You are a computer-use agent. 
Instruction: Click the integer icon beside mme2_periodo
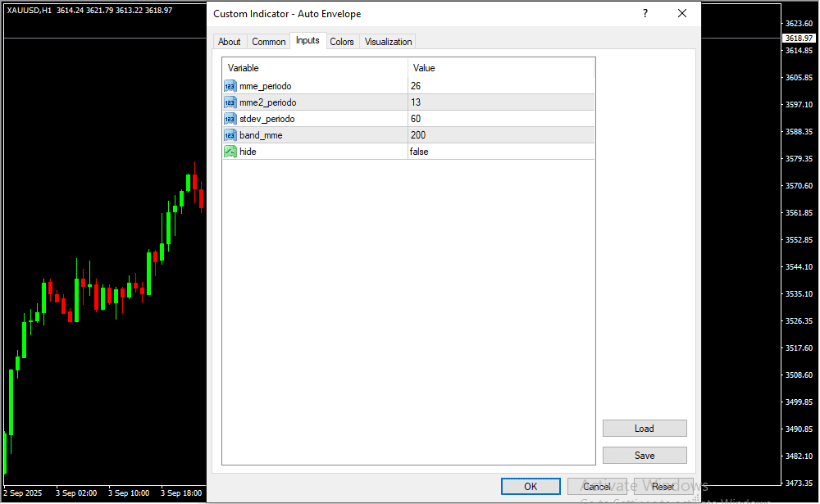[230, 102]
